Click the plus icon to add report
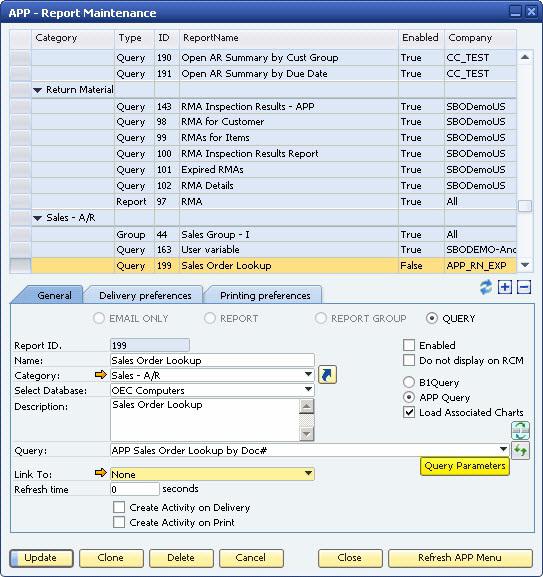 click(505, 287)
